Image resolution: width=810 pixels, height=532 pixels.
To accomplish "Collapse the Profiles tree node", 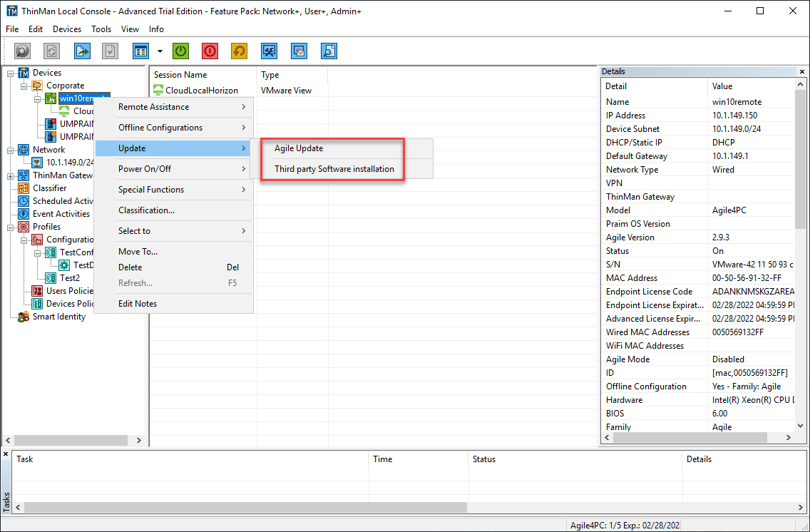I will [10, 227].
